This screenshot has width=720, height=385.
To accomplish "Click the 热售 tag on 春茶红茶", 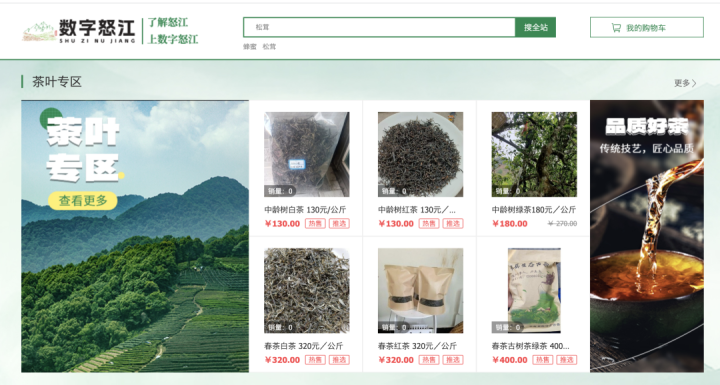I will click(x=429, y=360).
